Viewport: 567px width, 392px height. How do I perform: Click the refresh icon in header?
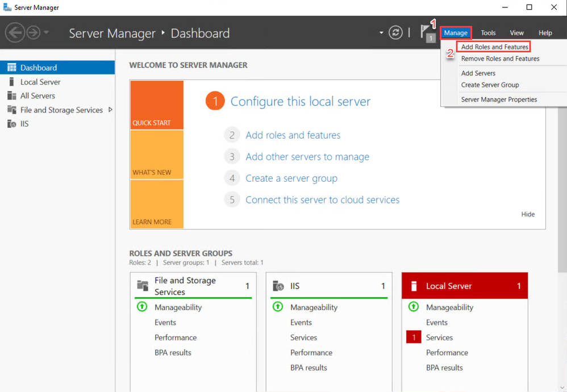395,33
